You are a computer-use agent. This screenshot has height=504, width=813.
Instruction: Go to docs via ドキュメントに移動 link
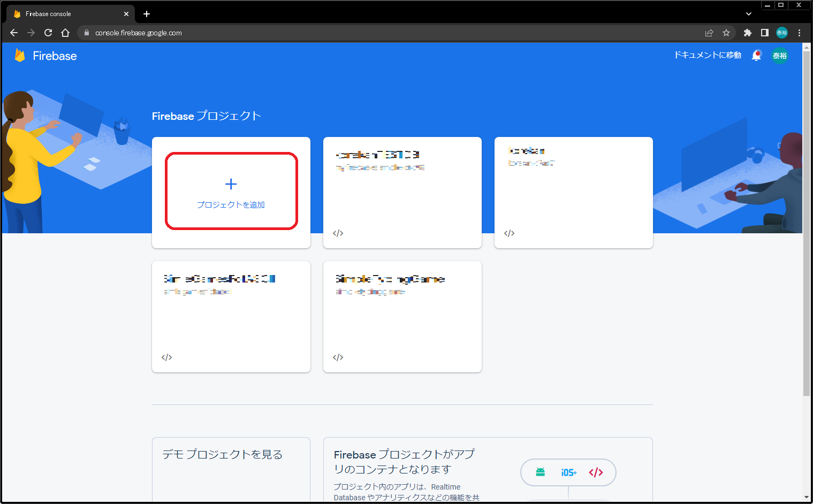pyautogui.click(x=708, y=55)
